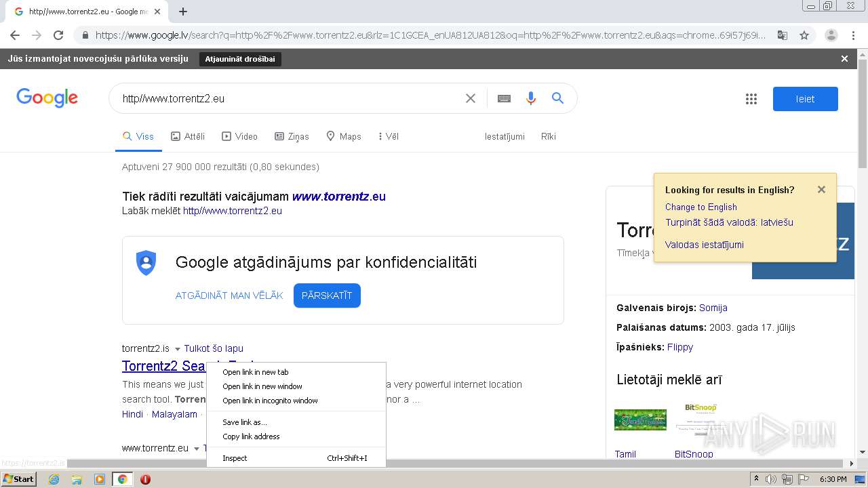Click the 'PĀRSKATĪT' review button

coord(327,296)
